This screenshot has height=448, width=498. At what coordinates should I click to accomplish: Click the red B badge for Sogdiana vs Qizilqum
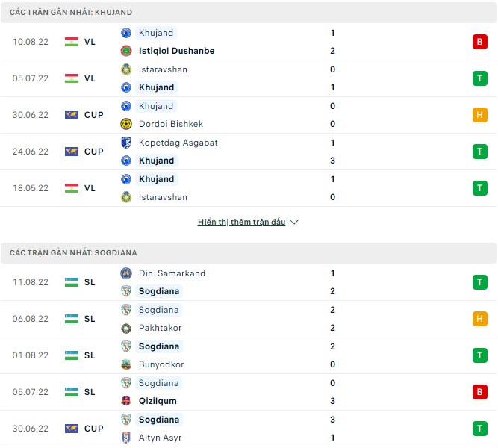point(479,392)
